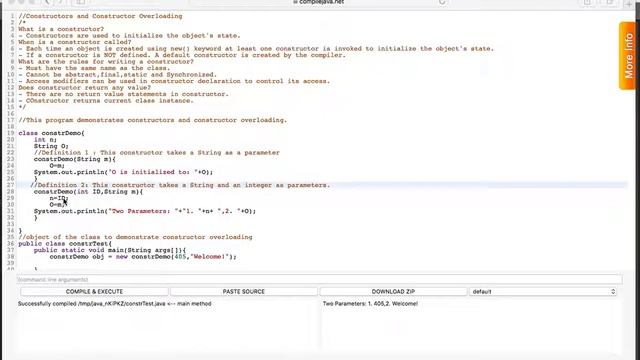Click 'Does constructor return any value?' line

[x=84, y=88]
